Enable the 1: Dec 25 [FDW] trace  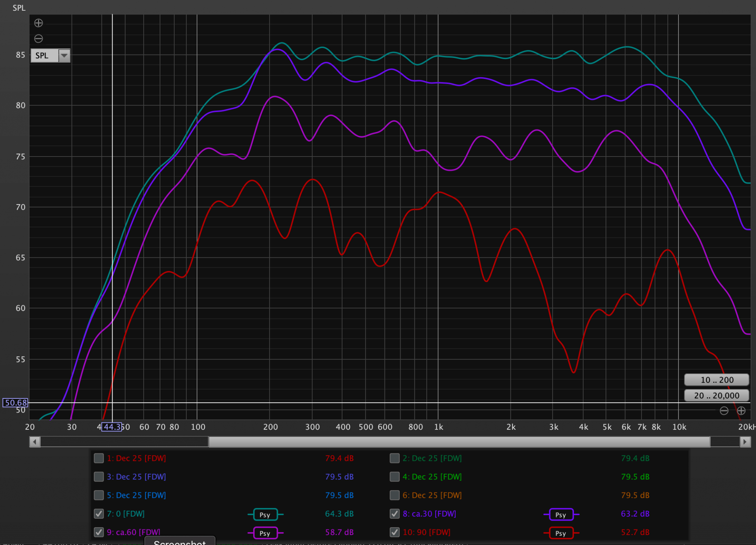point(99,458)
